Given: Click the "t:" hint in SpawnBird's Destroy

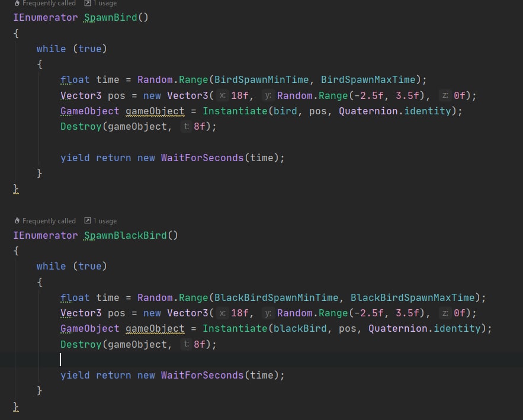Looking at the screenshot, I should [x=186, y=127].
